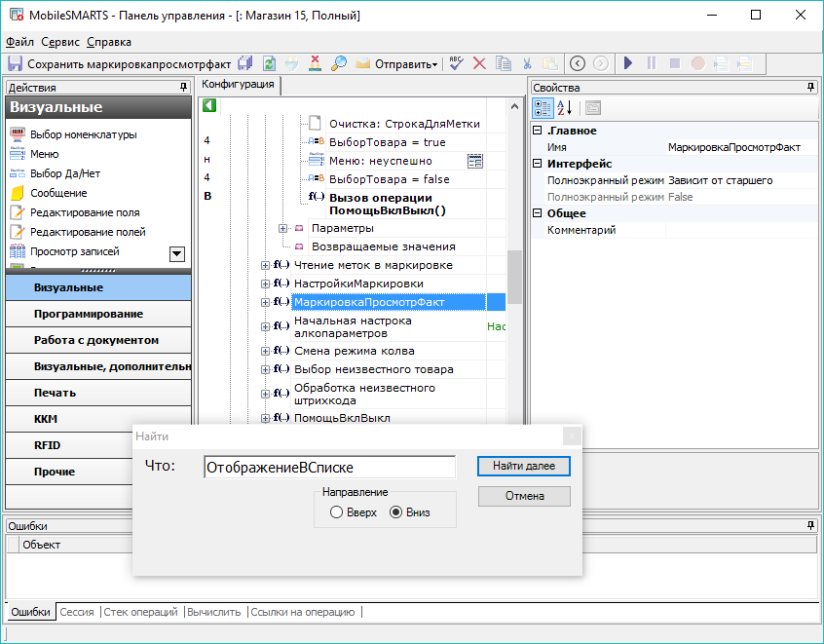Switch to the Вычислить tab
Image resolution: width=824 pixels, height=644 pixels.
[214, 612]
